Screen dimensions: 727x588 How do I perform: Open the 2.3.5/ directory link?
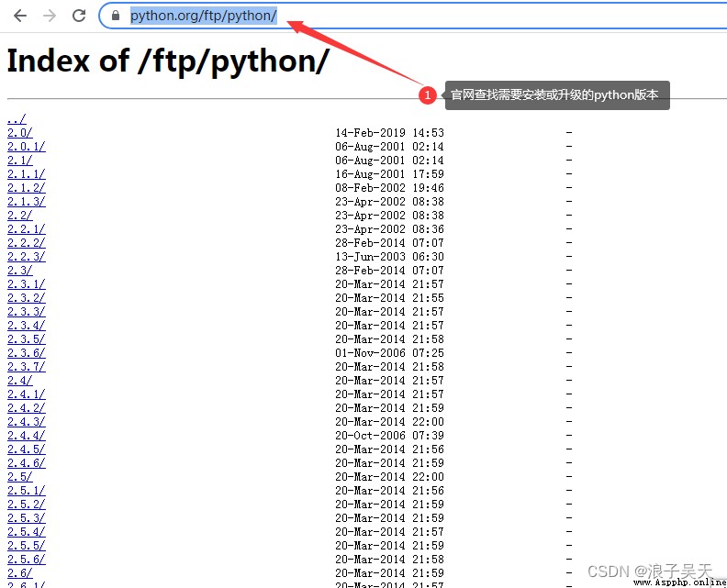tap(27, 339)
